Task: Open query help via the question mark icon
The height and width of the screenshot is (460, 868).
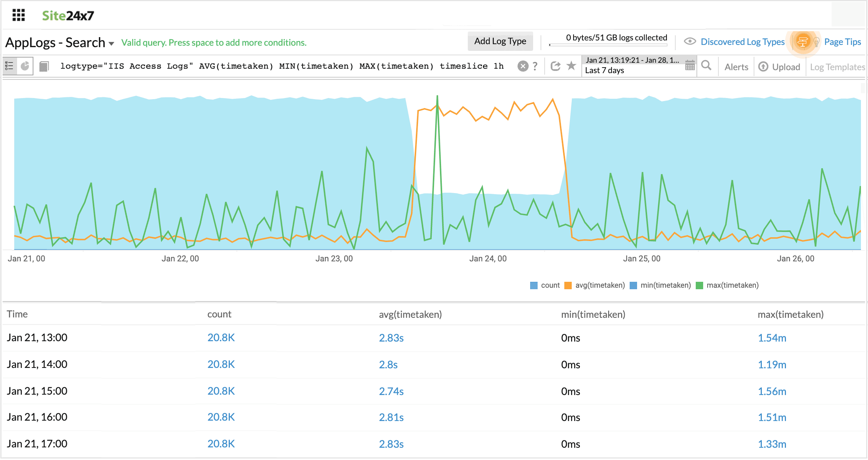Action: point(535,66)
